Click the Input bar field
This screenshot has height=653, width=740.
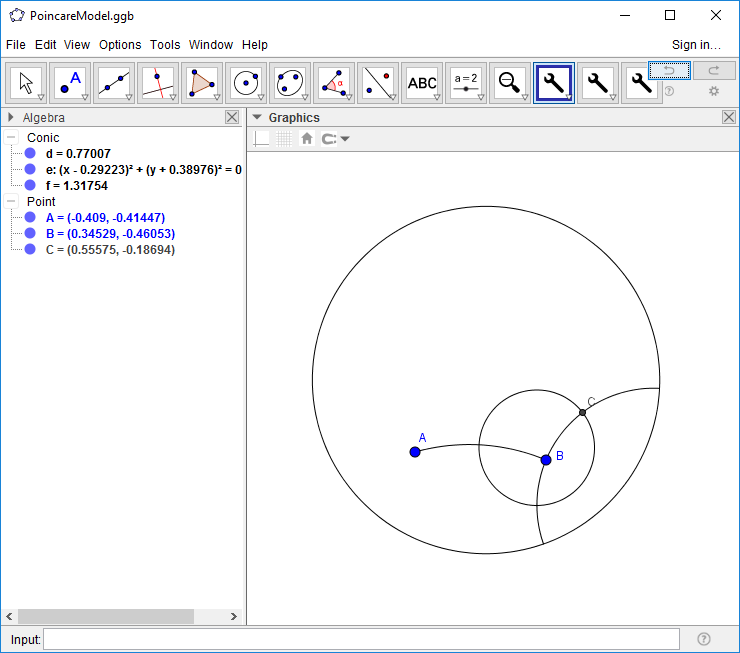(x=361, y=639)
